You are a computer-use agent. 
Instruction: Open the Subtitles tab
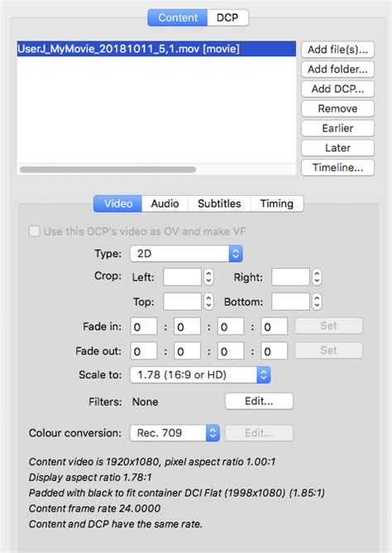pos(219,203)
